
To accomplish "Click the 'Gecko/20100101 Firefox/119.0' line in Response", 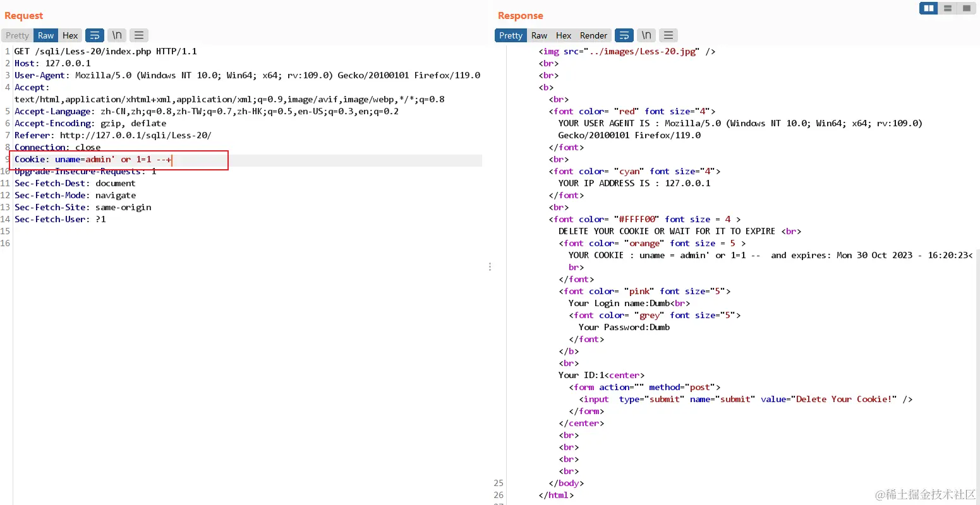I will pos(629,135).
